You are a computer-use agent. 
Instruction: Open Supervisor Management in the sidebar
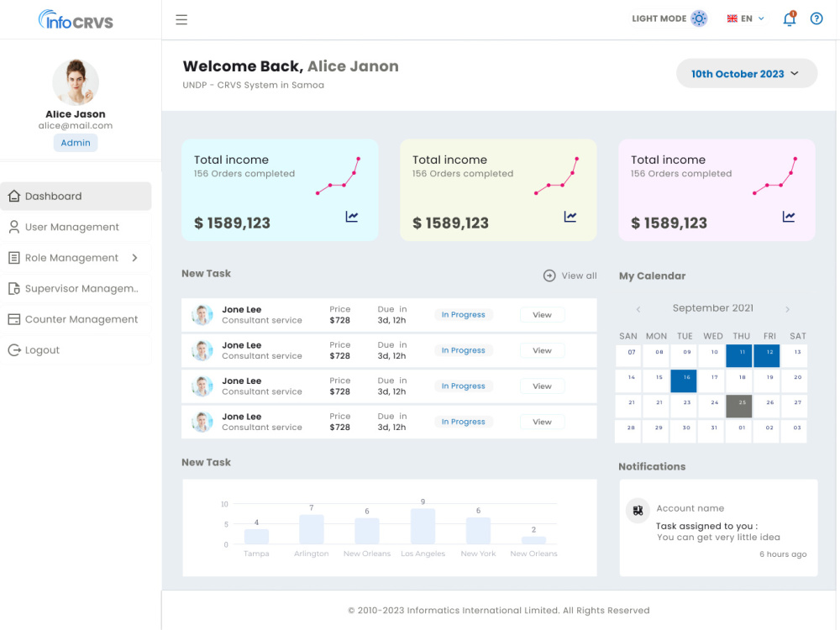pos(76,289)
